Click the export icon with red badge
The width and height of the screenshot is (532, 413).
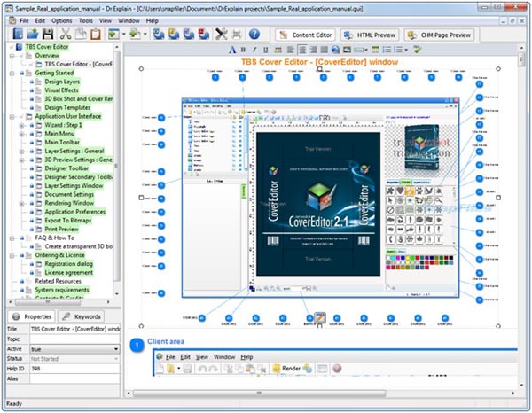click(x=204, y=35)
